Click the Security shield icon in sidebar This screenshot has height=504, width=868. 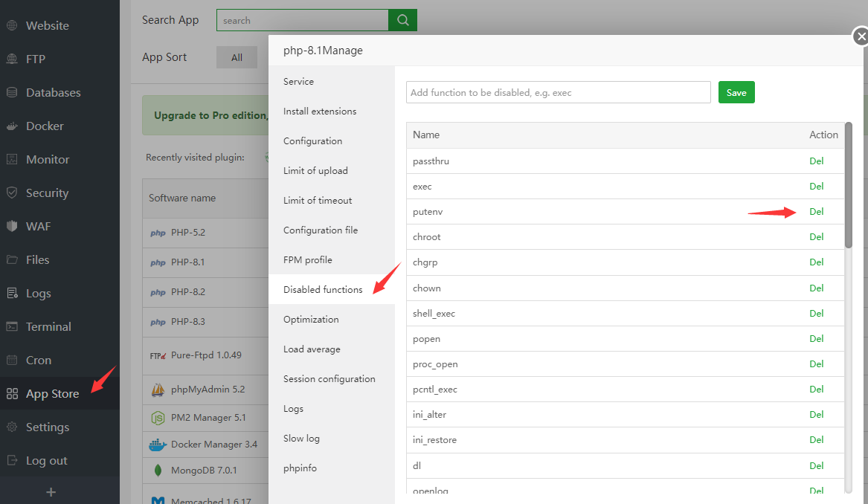click(x=12, y=193)
